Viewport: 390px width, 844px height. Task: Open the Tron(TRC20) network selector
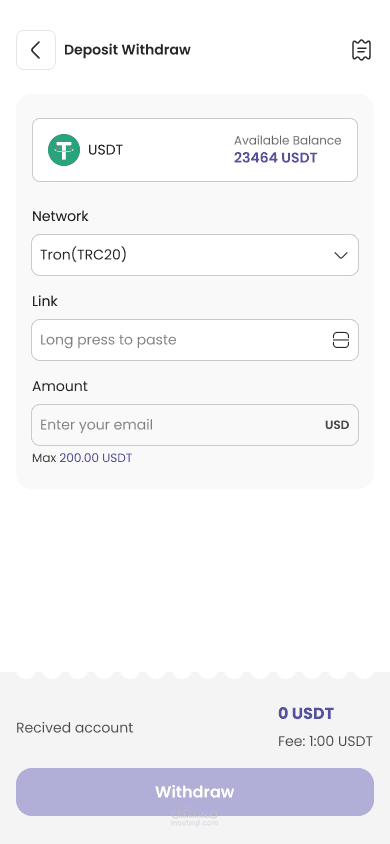pos(195,255)
